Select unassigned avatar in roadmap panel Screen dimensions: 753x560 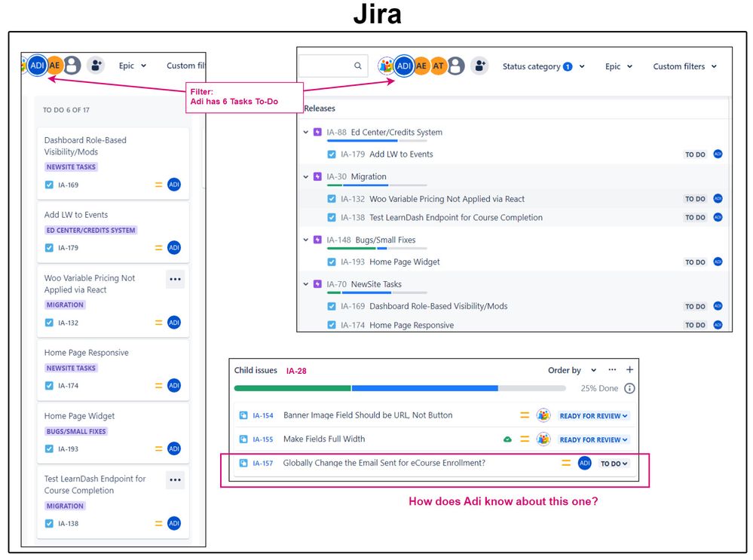tap(456, 66)
